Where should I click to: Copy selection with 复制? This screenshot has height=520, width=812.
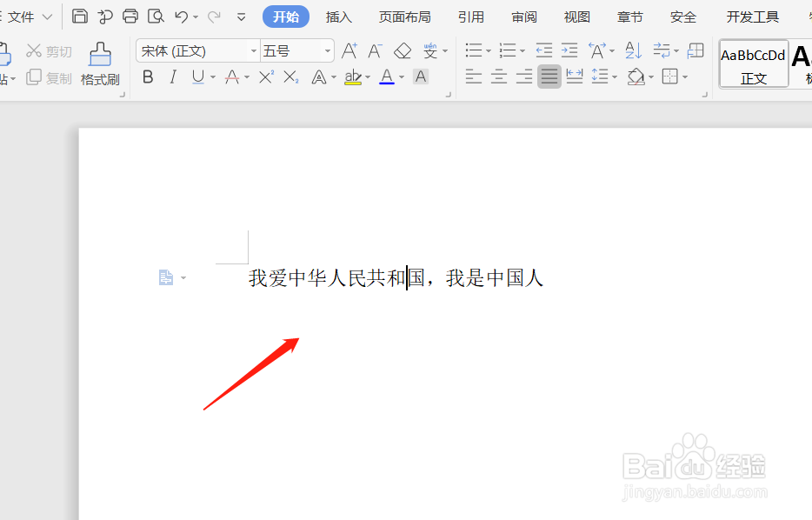point(49,78)
